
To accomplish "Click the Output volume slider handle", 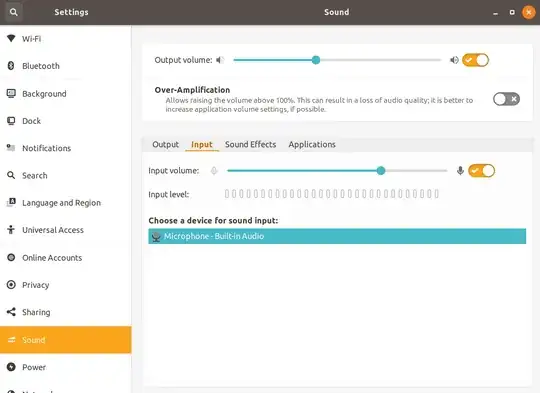I will pyautogui.click(x=316, y=60).
